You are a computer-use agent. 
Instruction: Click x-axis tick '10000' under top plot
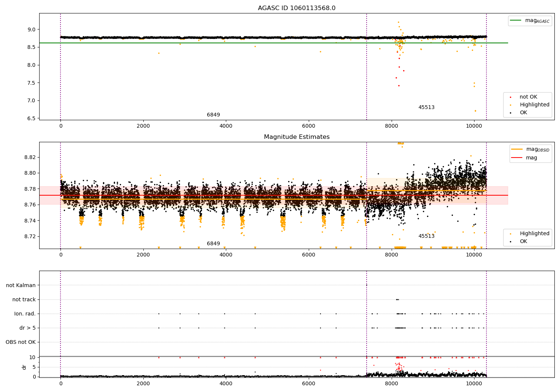(x=474, y=126)
